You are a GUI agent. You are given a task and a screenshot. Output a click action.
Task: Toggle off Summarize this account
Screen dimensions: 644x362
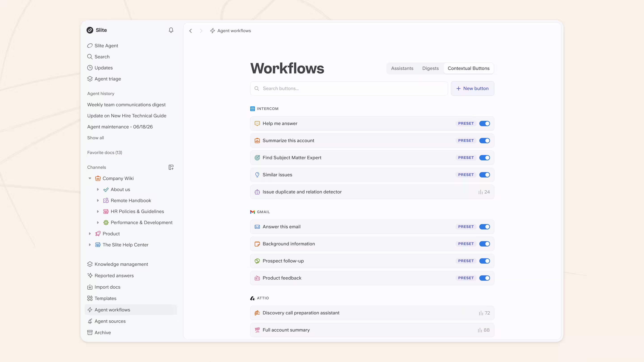(x=485, y=141)
